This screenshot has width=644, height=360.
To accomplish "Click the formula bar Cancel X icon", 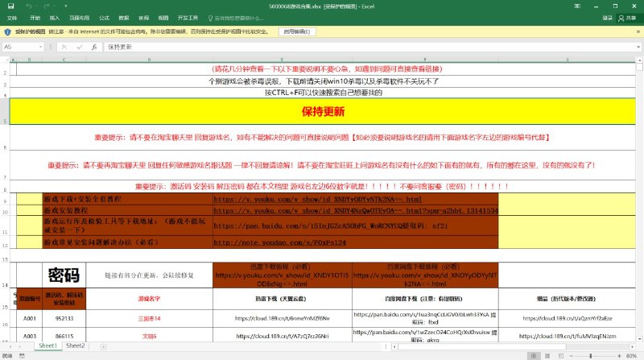I will [64, 47].
